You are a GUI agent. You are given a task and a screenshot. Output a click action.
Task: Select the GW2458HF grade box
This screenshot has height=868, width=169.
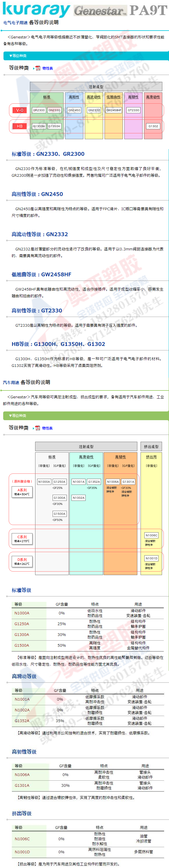click(x=114, y=110)
